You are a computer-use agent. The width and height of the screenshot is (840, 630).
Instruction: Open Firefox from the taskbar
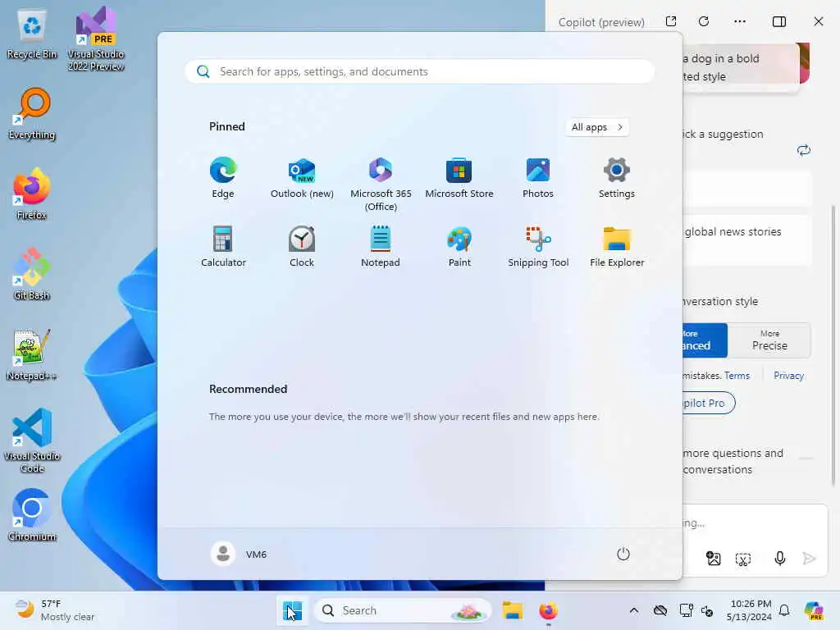(548, 610)
